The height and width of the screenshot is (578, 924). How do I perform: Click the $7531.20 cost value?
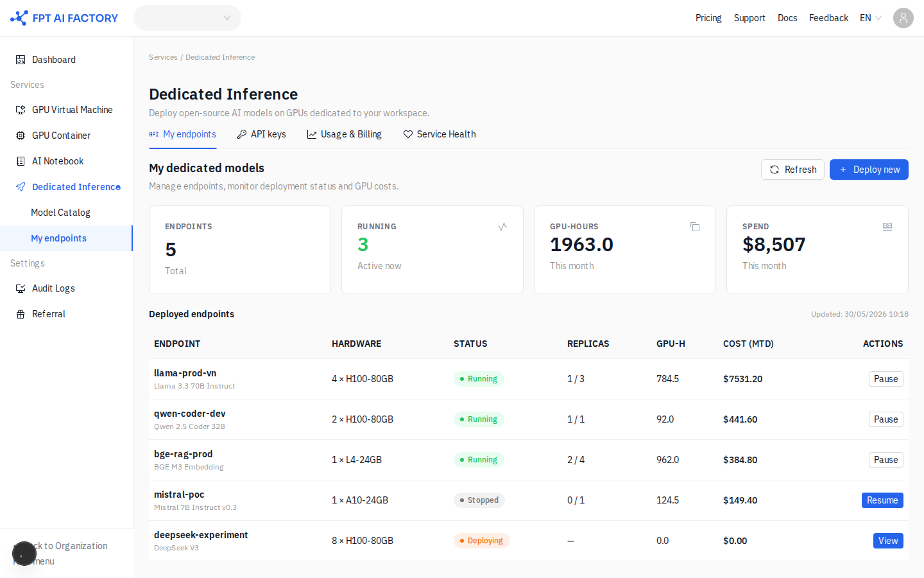pos(742,379)
